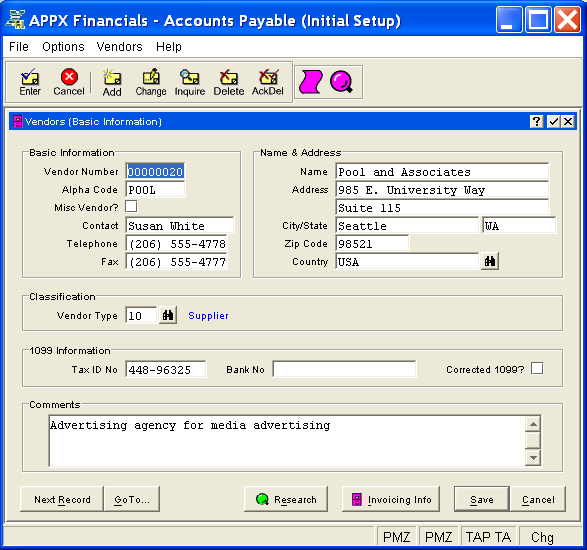587x550 pixels.
Task: Select the Add mode toolbar icon
Action: click(x=112, y=82)
